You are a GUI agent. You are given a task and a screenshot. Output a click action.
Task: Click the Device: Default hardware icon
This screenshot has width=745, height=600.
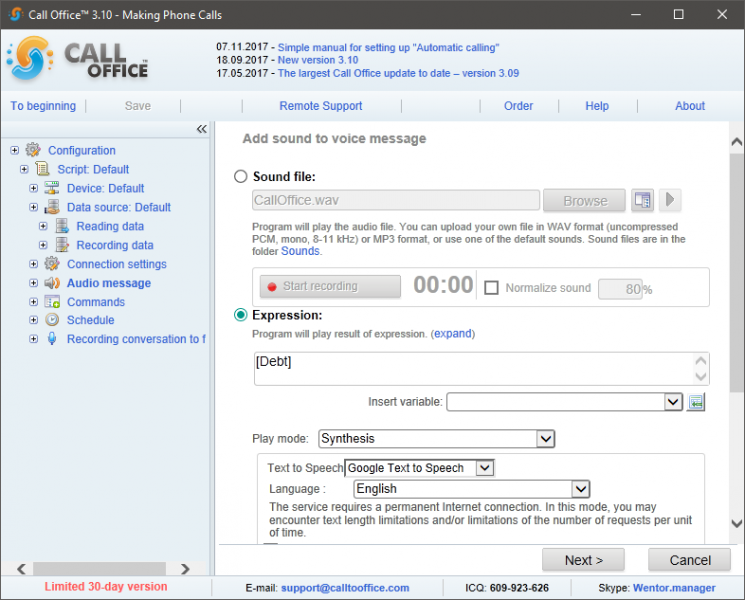tap(52, 188)
